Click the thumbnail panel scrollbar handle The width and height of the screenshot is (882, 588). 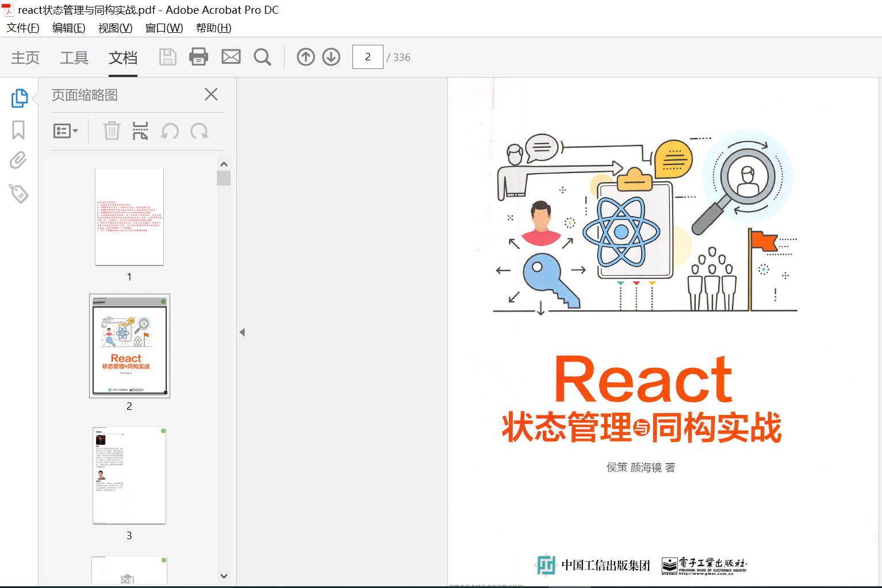[x=224, y=178]
